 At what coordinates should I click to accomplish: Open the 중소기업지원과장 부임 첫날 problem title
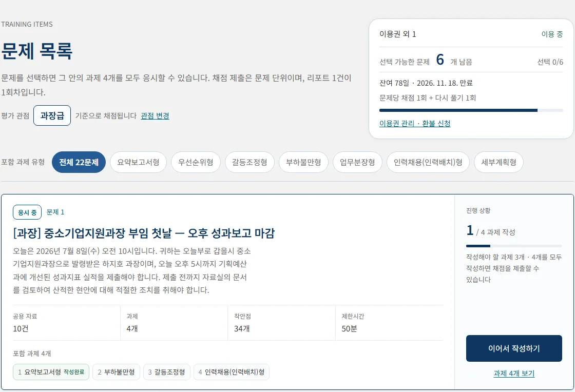pyautogui.click(x=144, y=233)
